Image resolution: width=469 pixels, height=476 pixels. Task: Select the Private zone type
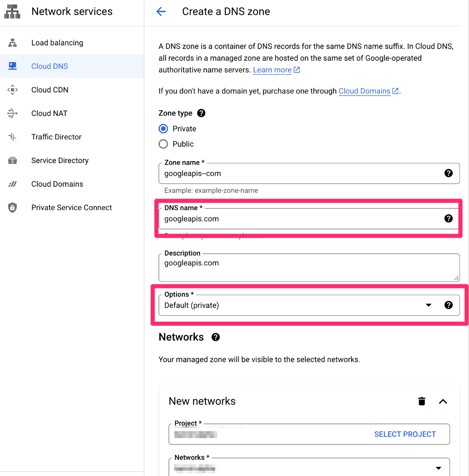pos(163,129)
